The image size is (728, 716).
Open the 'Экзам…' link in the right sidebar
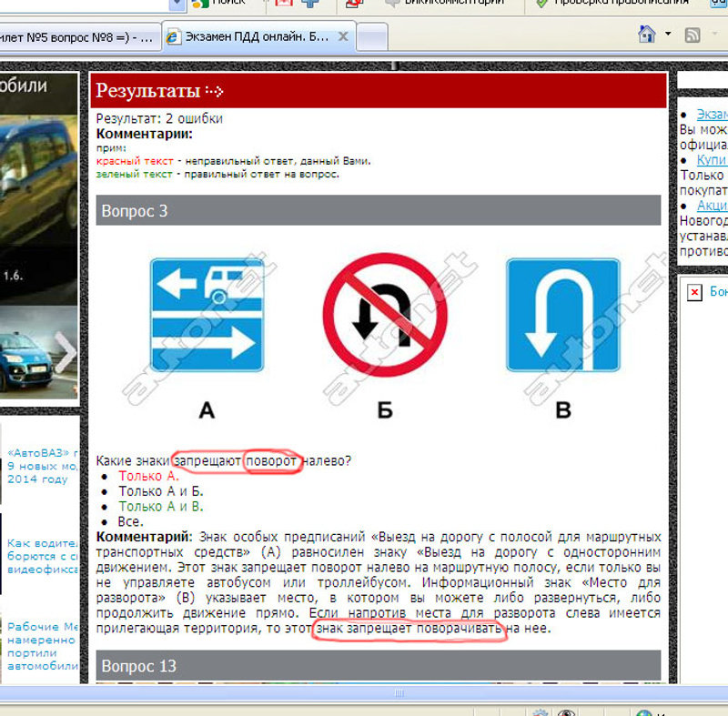pos(712,114)
